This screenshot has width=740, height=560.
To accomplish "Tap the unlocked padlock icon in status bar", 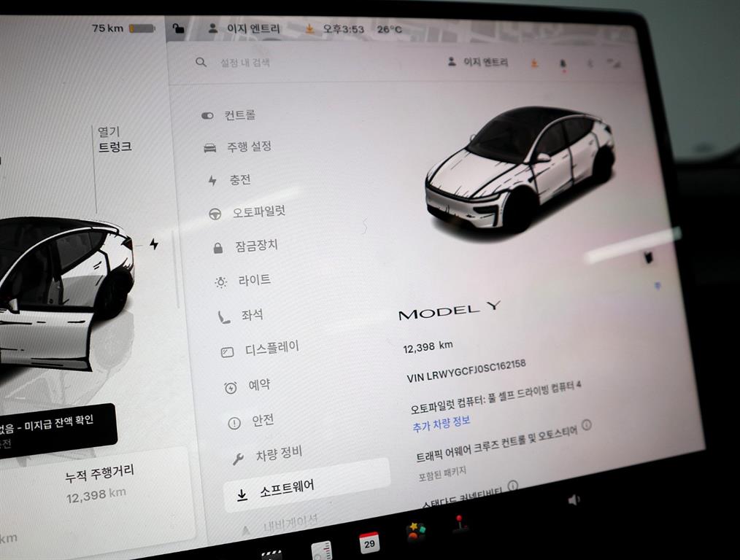I will click(x=178, y=28).
